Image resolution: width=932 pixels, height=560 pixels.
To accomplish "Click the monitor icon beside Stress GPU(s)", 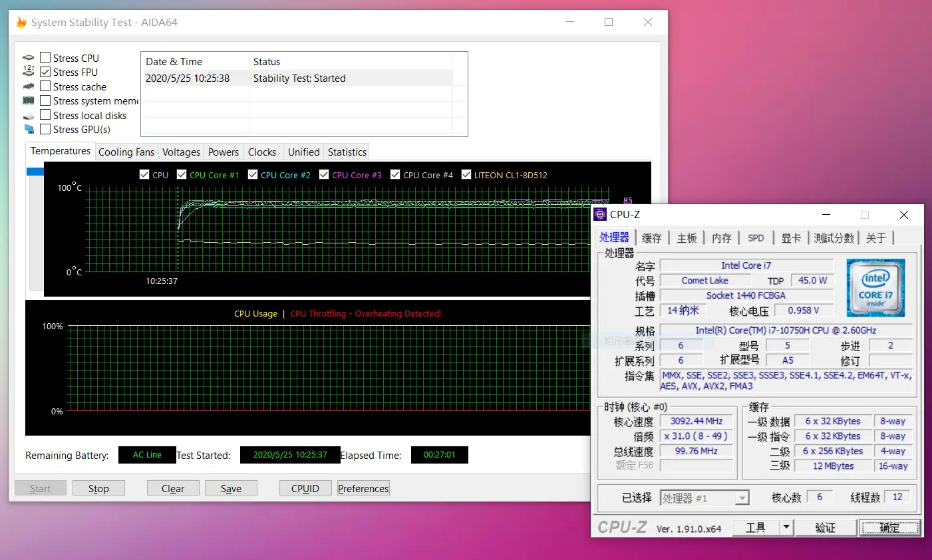I will [x=29, y=129].
